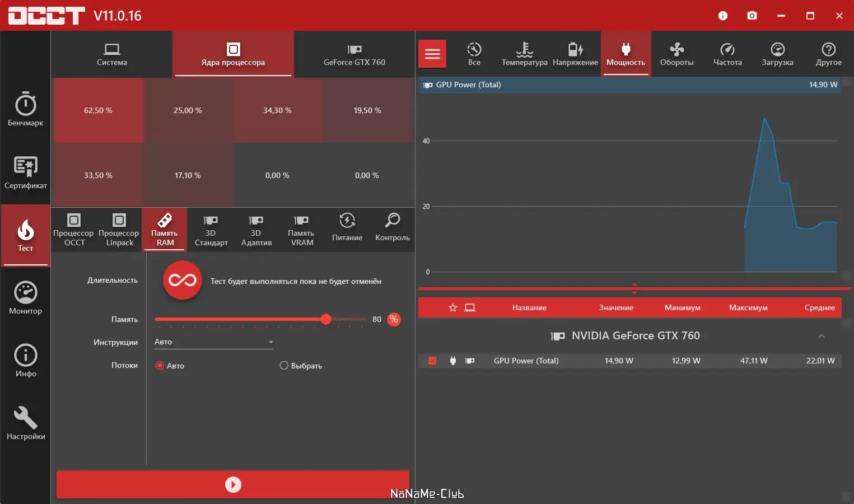Screen dimensions: 854x504
Task: Open the Инфо section
Action: [26, 361]
